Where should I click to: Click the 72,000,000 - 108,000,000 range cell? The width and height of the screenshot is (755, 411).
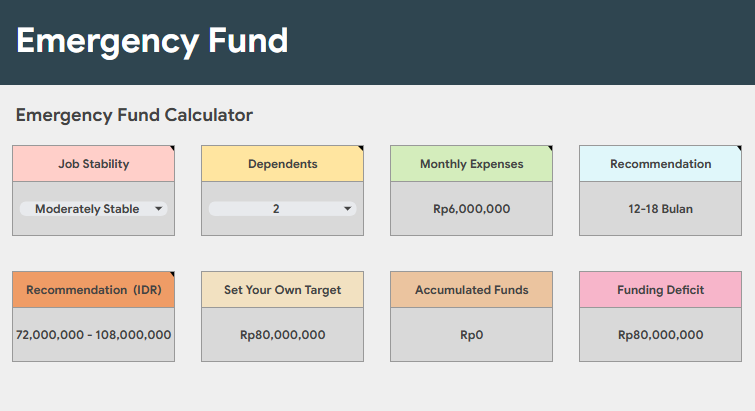coord(94,335)
